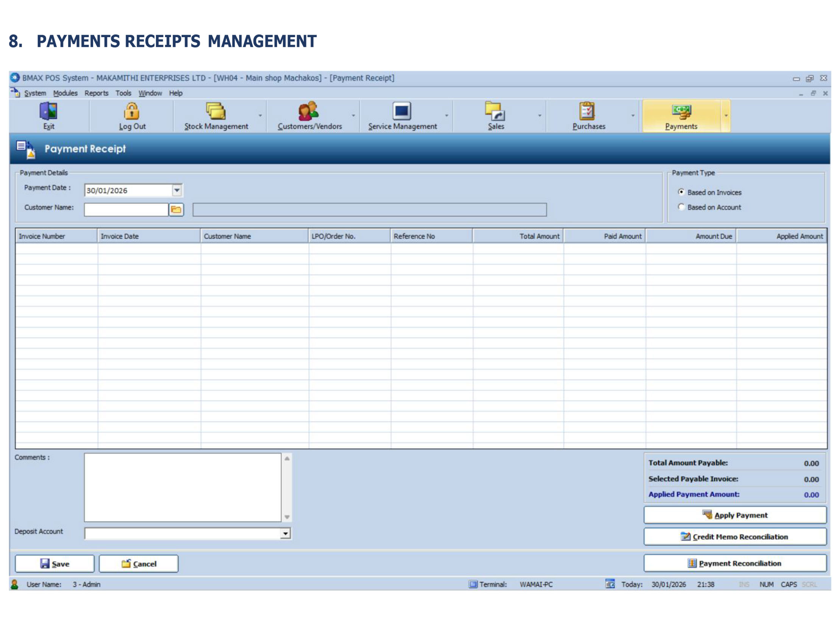
Task: Open the Modules menu
Action: [x=65, y=93]
